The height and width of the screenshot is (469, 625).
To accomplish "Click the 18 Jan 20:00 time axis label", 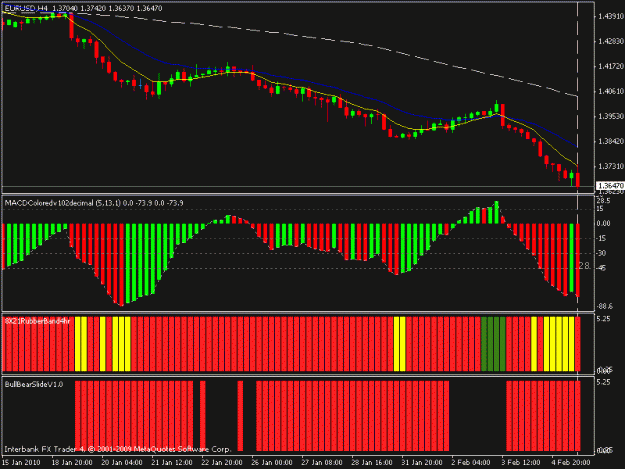I will tap(72, 463).
